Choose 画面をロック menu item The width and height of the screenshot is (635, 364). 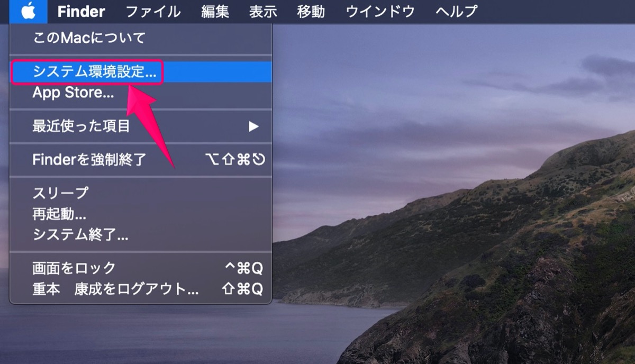point(141,268)
